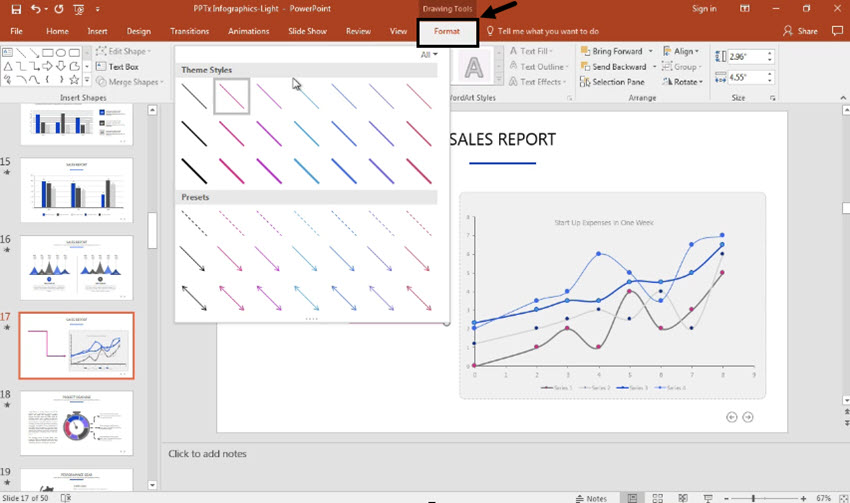Open the Transitions ribbon tab

pyautogui.click(x=189, y=31)
